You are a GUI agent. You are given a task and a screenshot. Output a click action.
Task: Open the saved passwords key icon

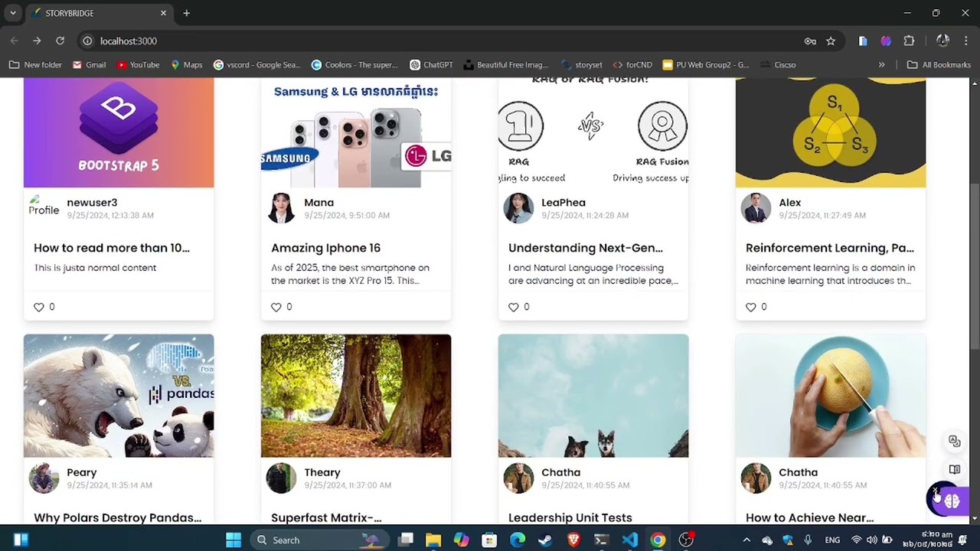[810, 41]
